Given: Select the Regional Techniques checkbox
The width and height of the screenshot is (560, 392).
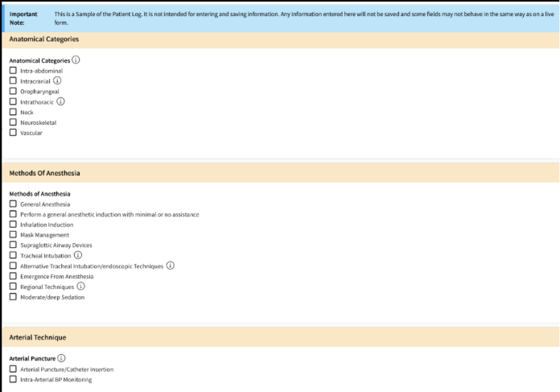Looking at the screenshot, I should (x=13, y=287).
